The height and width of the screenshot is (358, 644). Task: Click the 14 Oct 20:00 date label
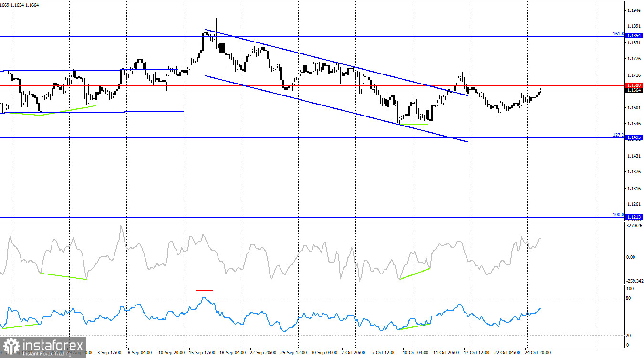tap(446, 353)
